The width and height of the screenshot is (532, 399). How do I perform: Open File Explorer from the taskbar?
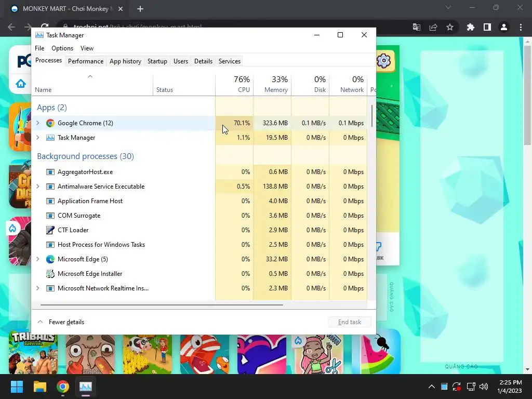[39, 387]
